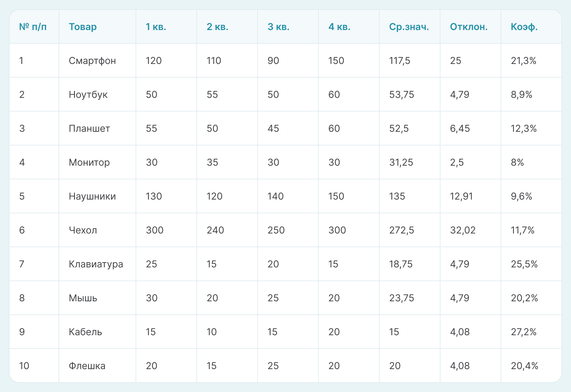
Task: Click the "Флешка" product cell
Action: tap(87, 366)
